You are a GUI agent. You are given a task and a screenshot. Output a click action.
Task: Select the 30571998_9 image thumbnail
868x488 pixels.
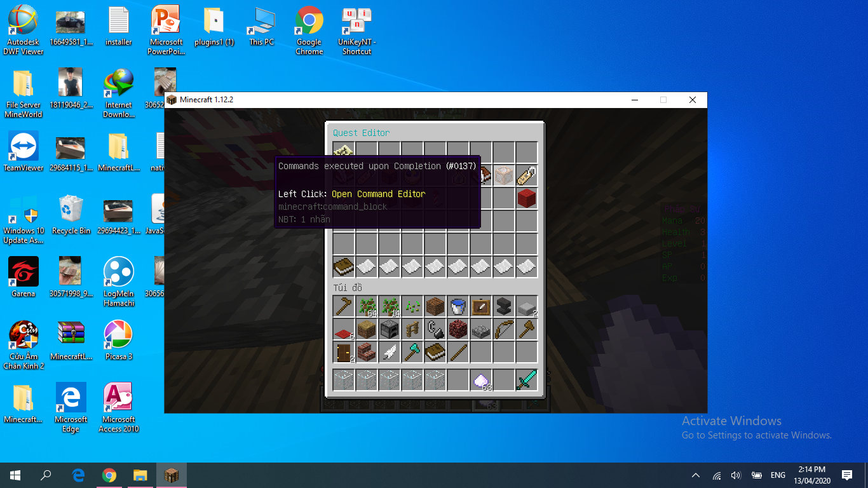tap(71, 277)
